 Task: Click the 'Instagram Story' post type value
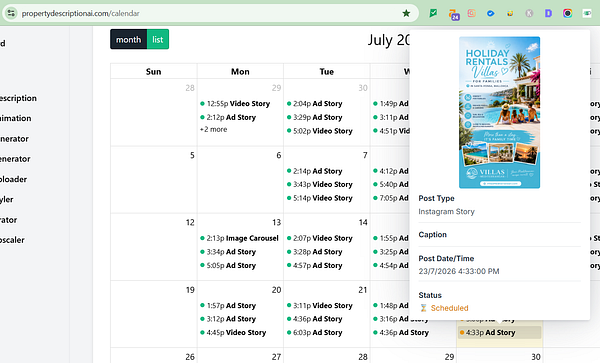pos(447,212)
